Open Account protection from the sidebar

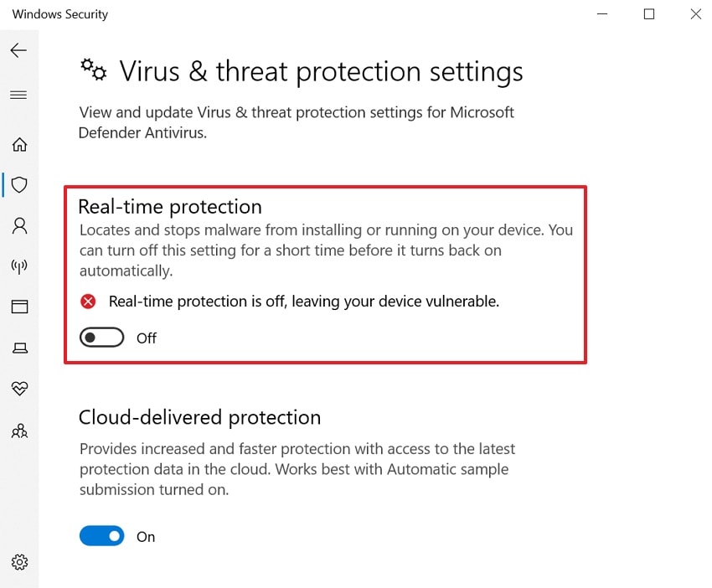click(x=19, y=225)
